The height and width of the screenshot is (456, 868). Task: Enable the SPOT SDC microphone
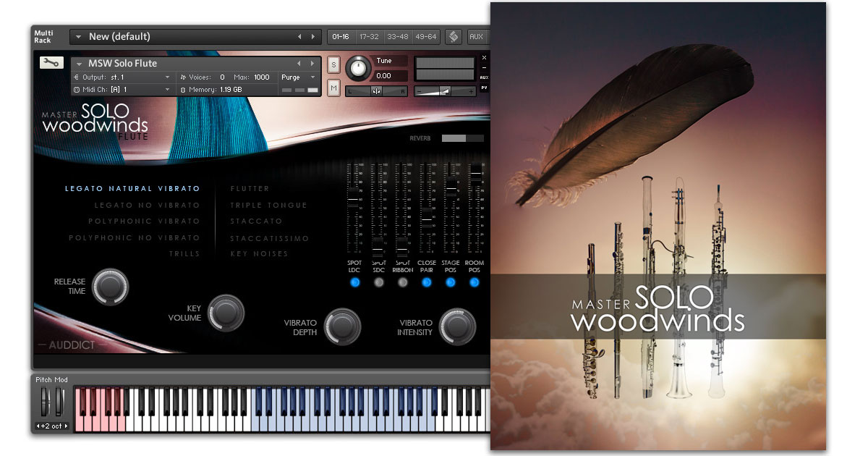(378, 284)
